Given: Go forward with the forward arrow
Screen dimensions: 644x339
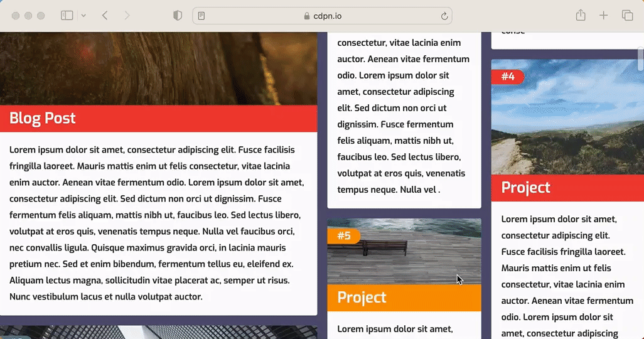Looking at the screenshot, I should (x=127, y=16).
